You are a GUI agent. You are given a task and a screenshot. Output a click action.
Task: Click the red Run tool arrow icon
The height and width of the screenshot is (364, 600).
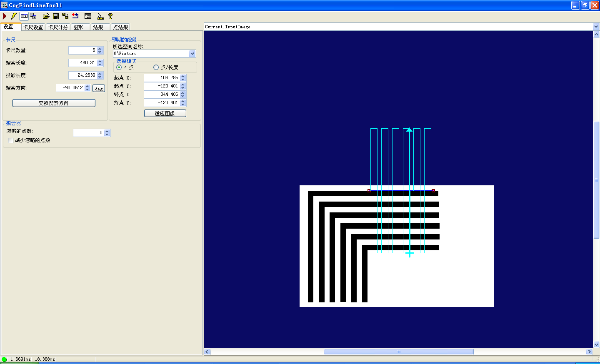tap(5, 16)
